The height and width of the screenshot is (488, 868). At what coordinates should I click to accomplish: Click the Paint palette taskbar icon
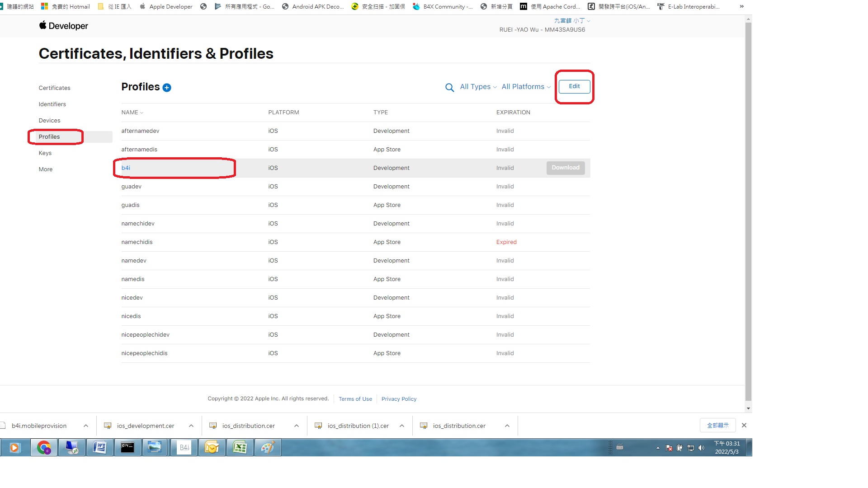pyautogui.click(x=268, y=447)
